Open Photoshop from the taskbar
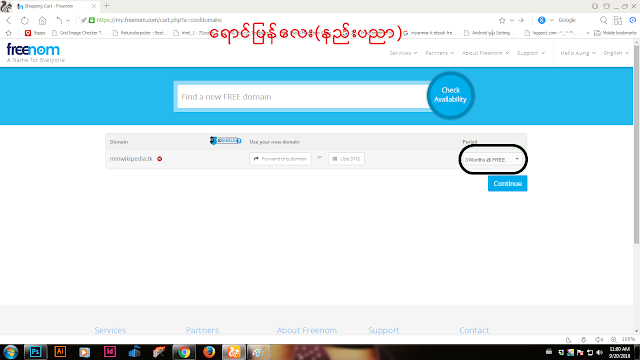The image size is (640, 360). pyautogui.click(x=36, y=351)
